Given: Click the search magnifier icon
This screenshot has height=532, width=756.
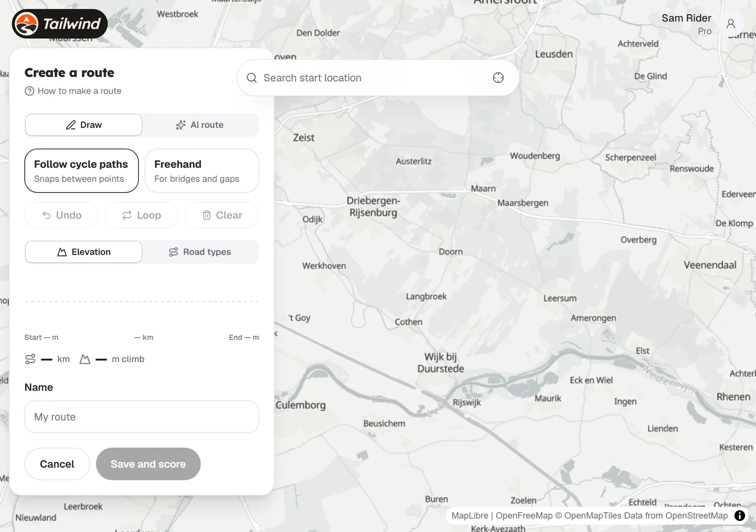Looking at the screenshot, I should point(252,78).
